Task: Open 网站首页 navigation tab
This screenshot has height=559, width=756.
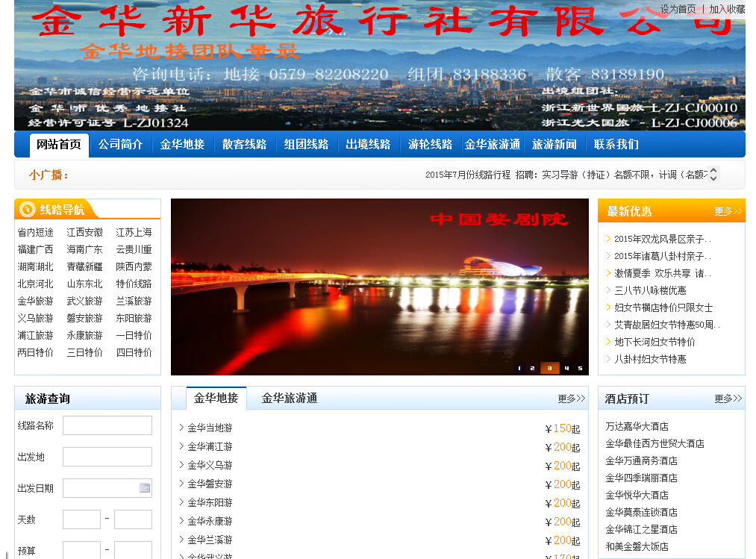Action: pos(59,145)
